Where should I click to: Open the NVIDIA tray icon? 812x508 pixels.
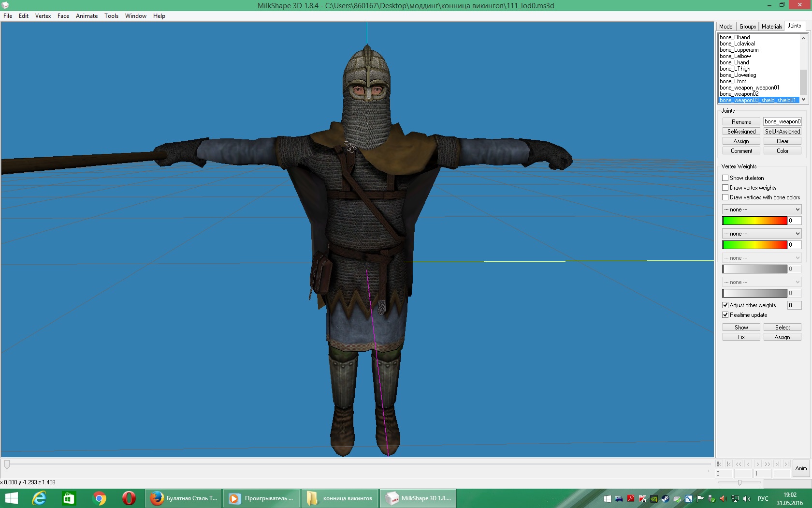point(654,499)
